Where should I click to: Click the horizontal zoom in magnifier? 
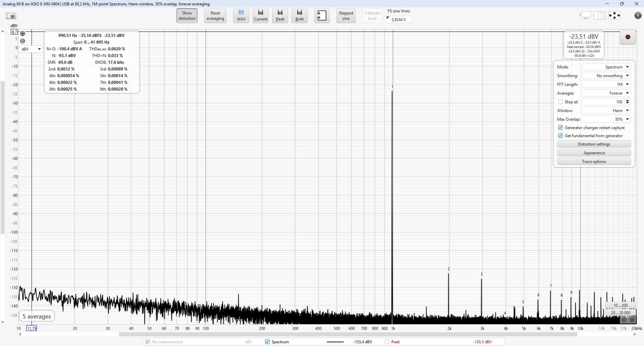(x=632, y=320)
